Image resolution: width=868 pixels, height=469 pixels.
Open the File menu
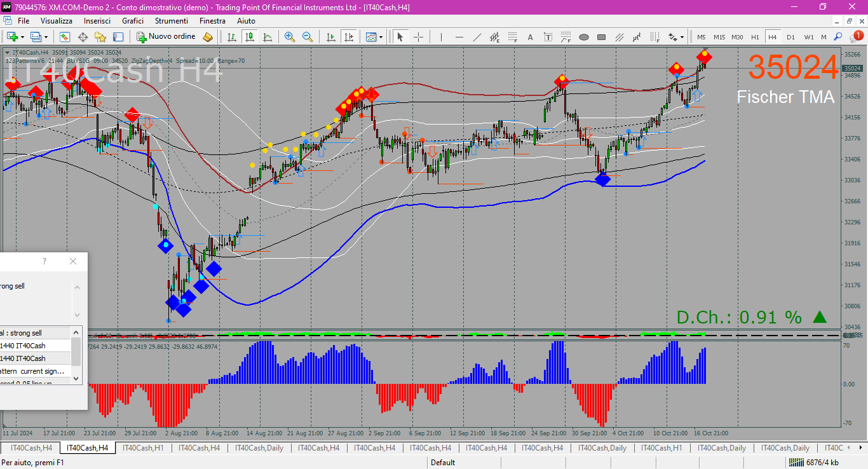(24, 21)
